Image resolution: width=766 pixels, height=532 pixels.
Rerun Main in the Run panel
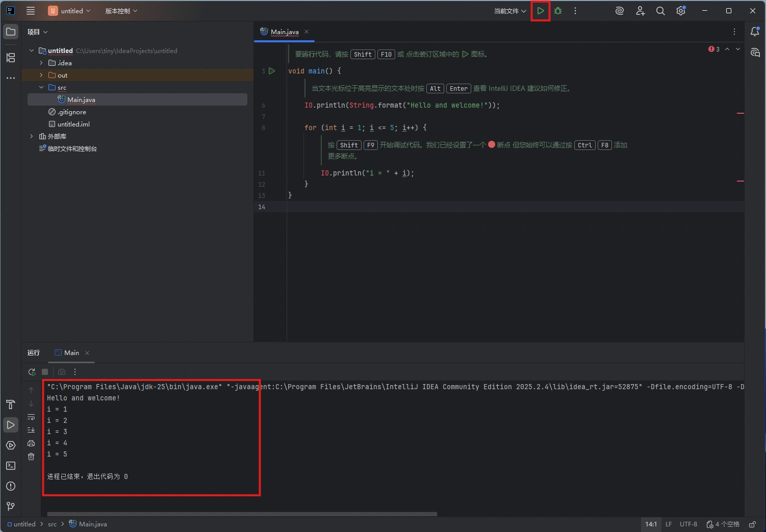click(32, 372)
